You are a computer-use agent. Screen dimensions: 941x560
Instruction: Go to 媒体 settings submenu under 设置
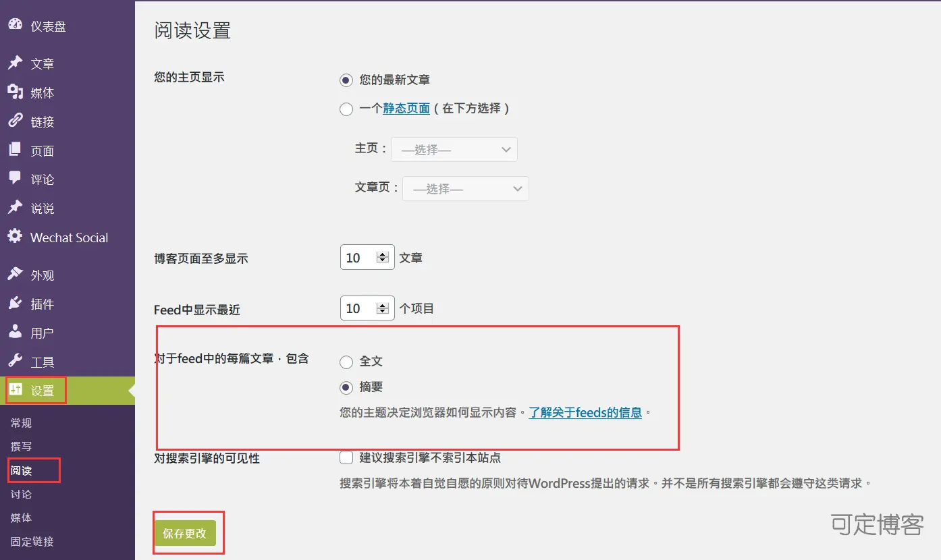tap(21, 517)
